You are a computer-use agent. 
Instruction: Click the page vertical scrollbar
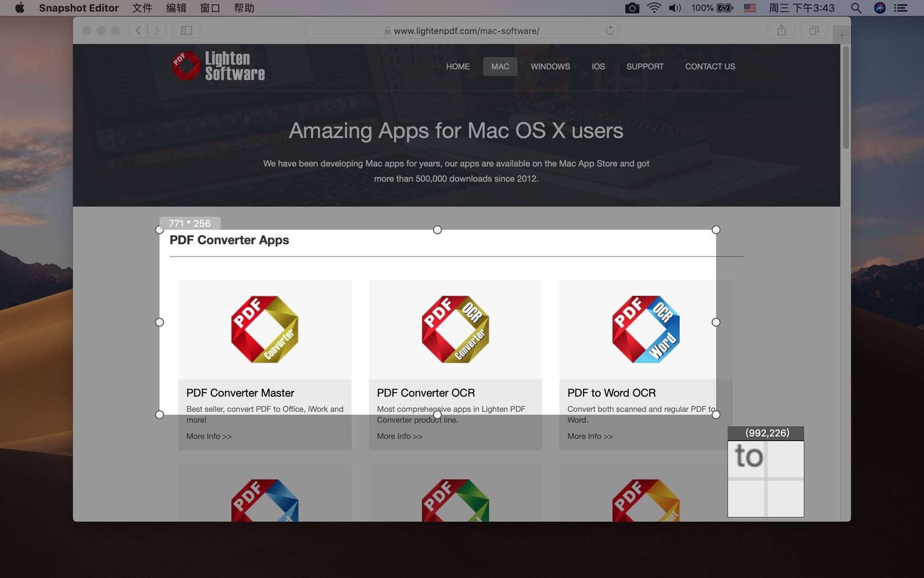tap(846, 98)
